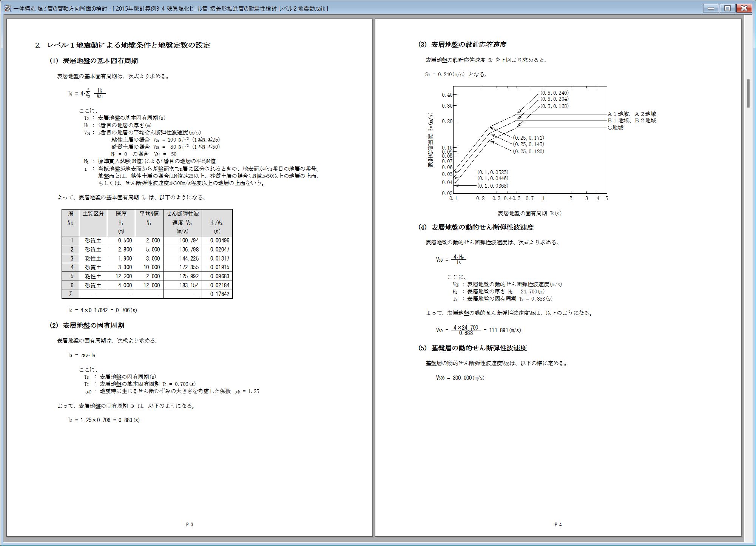The image size is (756, 546).
Task: Click the 層No table header cell
Action: tap(71, 222)
